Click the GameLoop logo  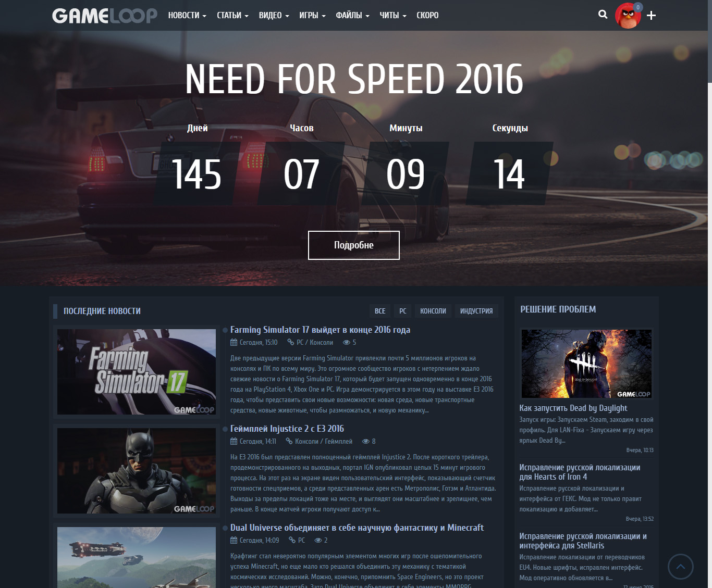coord(104,16)
